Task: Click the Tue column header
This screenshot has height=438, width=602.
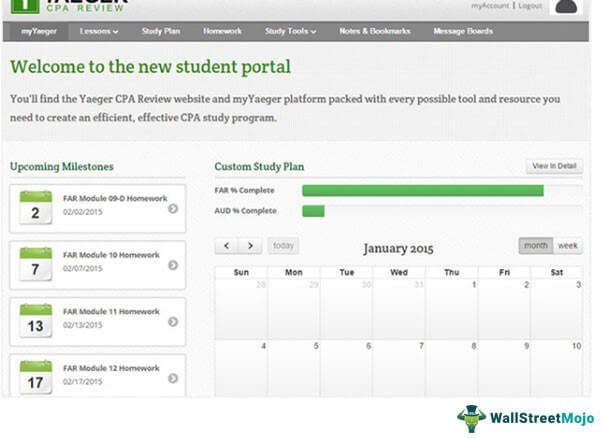Action: point(346,273)
